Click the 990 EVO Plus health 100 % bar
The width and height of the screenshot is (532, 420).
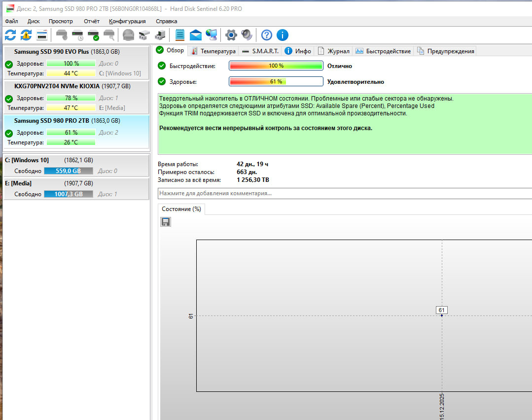pyautogui.click(x=71, y=64)
